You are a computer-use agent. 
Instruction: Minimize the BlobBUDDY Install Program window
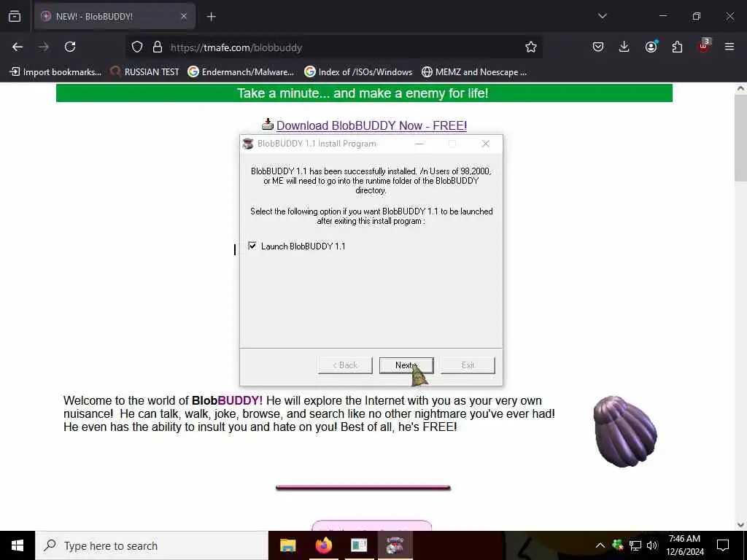pos(419,144)
